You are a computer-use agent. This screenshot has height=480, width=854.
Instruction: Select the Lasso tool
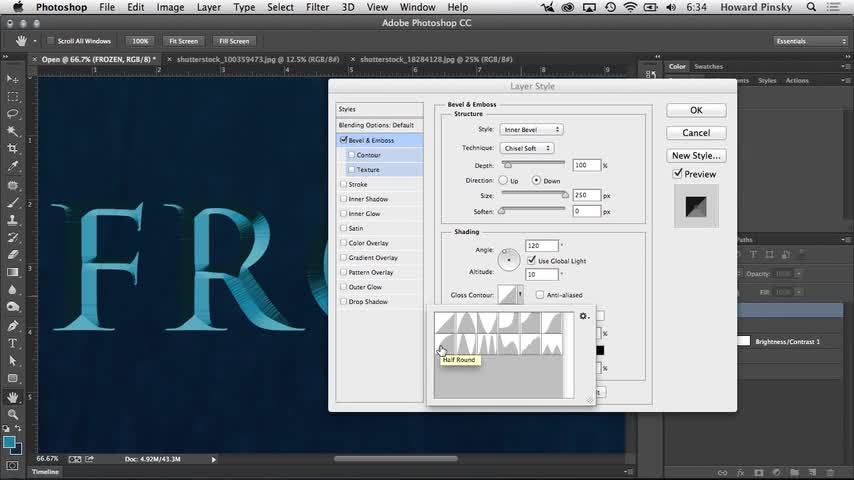(13, 114)
